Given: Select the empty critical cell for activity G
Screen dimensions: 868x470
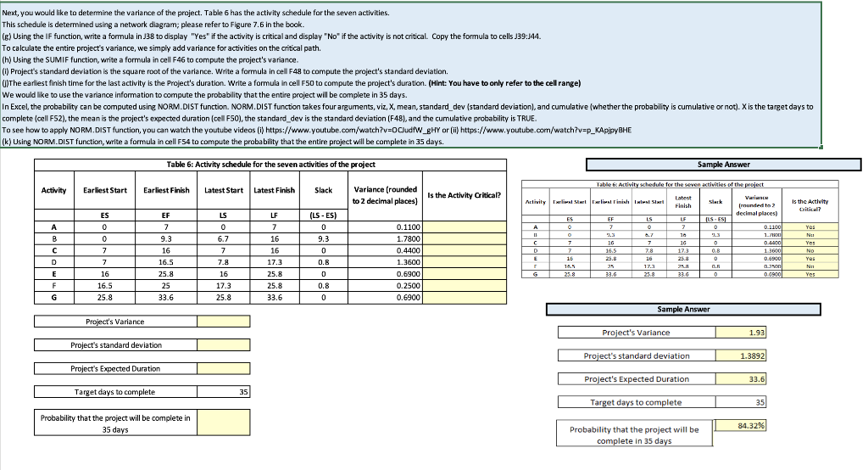Looking at the screenshot, I should click(x=465, y=298).
